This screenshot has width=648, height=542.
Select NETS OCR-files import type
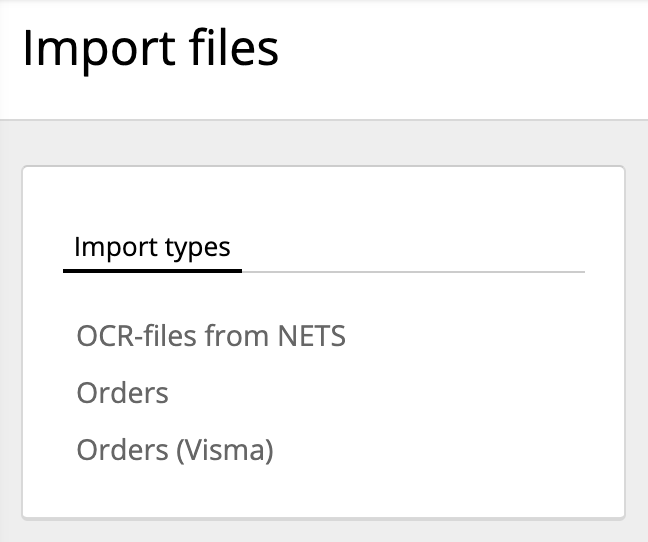[x=211, y=336]
